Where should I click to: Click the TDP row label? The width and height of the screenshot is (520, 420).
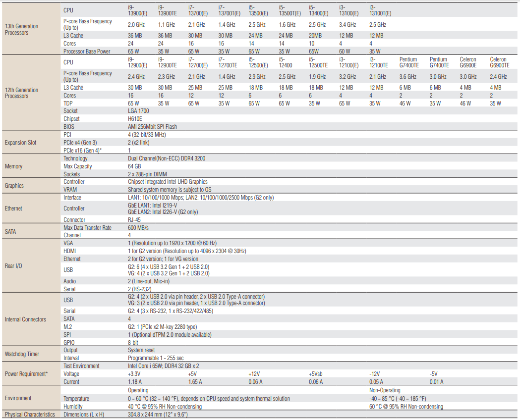[68, 104]
